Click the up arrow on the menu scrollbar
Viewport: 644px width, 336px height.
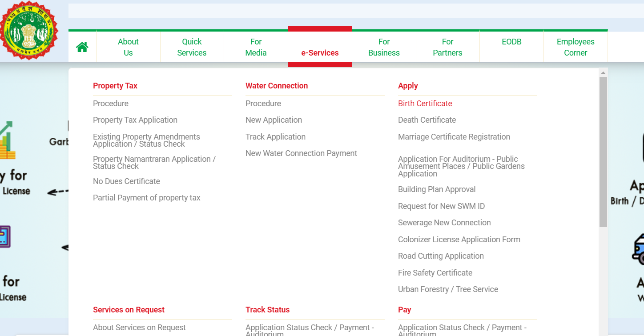(x=603, y=72)
